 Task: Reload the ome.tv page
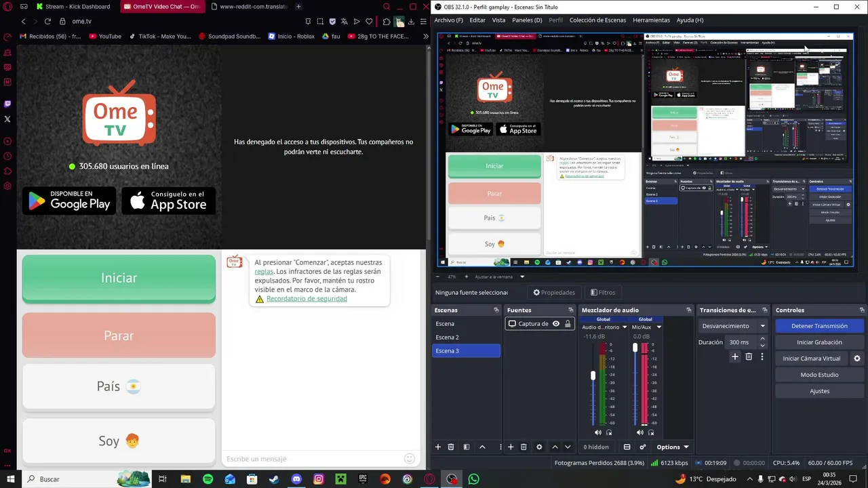pyautogui.click(x=47, y=22)
